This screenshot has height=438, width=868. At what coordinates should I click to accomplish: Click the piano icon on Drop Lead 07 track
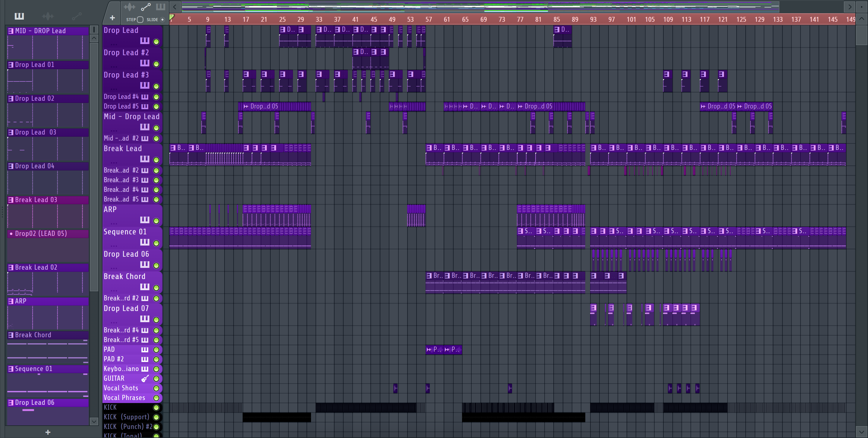145,319
